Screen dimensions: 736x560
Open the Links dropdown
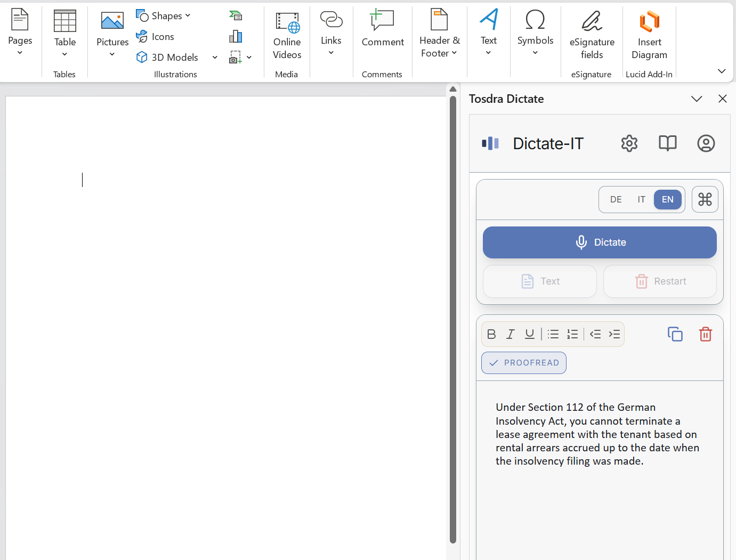[331, 33]
